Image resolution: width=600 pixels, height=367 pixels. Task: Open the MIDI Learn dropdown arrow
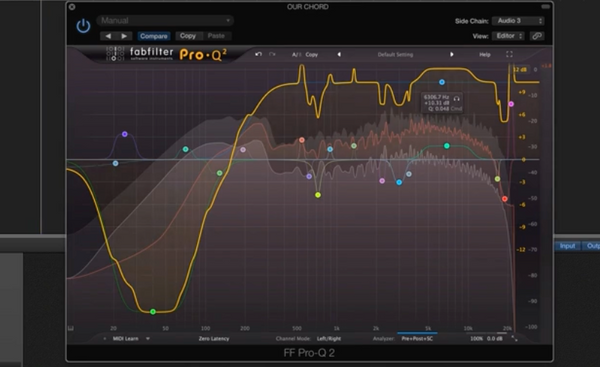click(148, 339)
